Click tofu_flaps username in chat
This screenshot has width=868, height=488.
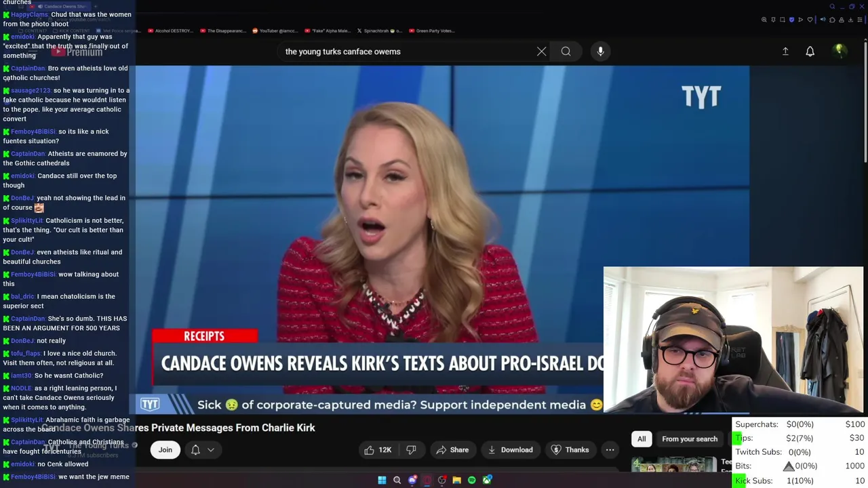pos(26,353)
